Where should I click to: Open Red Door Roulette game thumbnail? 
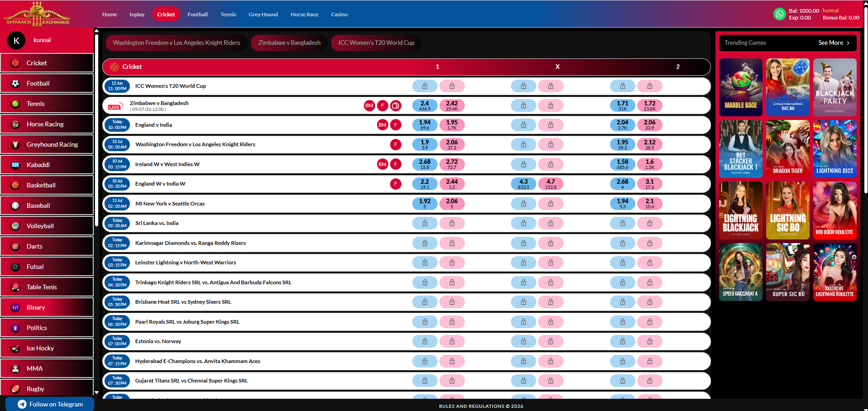tap(835, 210)
